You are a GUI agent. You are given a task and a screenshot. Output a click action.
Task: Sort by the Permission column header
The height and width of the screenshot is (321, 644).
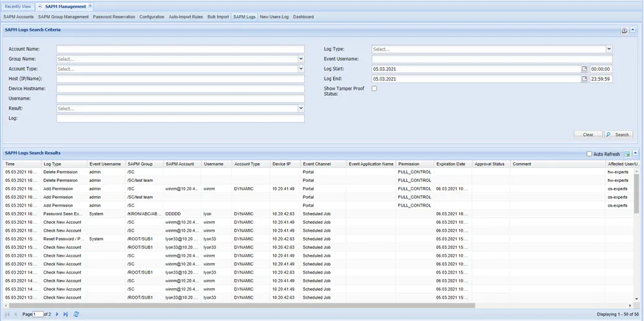tap(415, 164)
